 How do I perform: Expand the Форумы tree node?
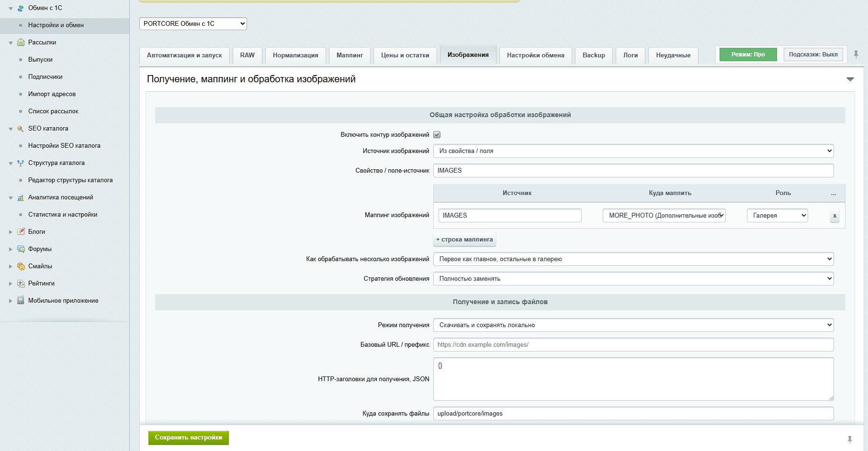pyautogui.click(x=11, y=249)
